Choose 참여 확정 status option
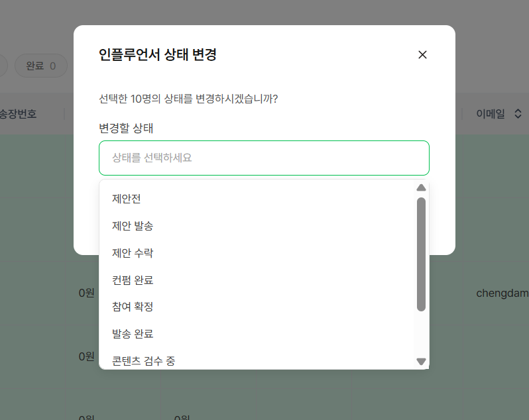This screenshot has width=529, height=420. pyautogui.click(x=257, y=307)
